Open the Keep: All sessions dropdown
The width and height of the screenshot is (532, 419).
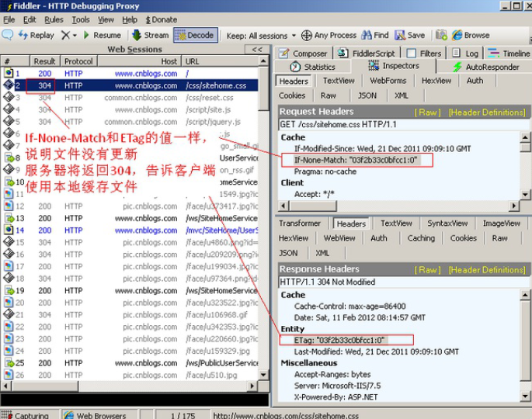pos(261,35)
